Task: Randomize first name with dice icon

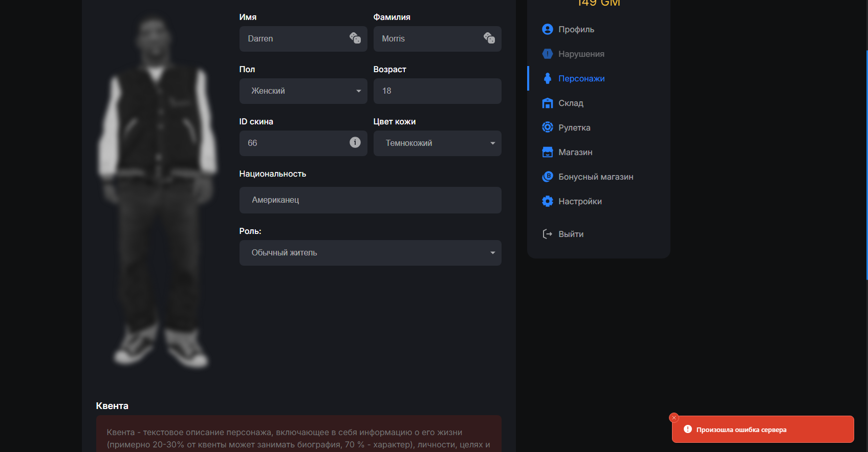Action: pyautogui.click(x=355, y=38)
